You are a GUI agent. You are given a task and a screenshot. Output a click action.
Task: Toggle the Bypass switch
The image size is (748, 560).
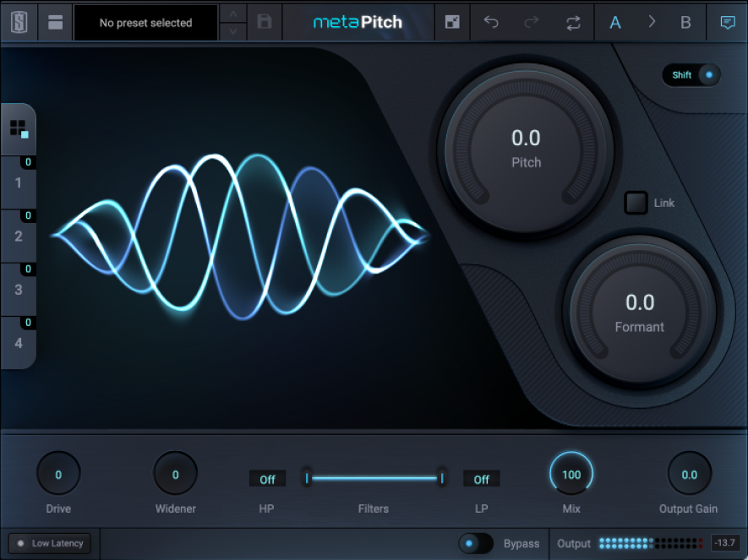(x=476, y=543)
